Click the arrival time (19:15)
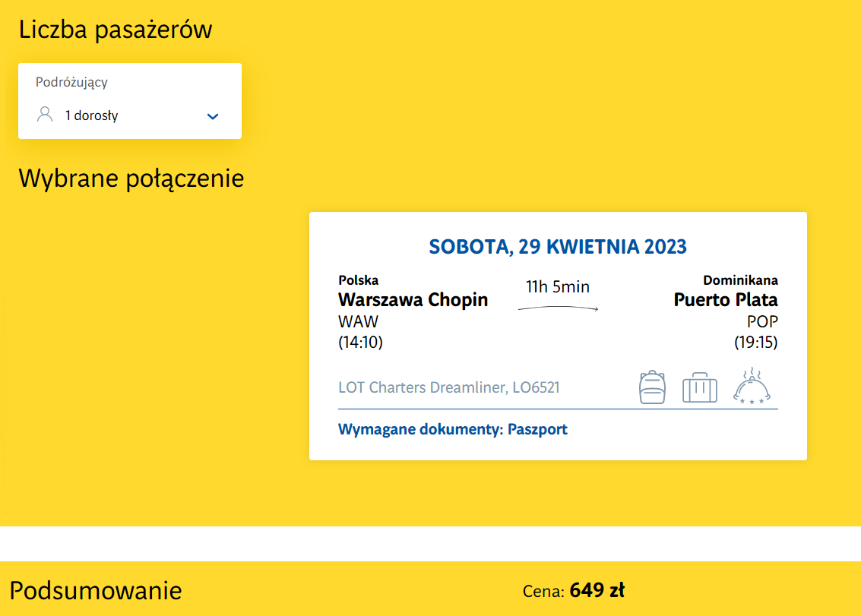The height and width of the screenshot is (616, 861). pos(755,343)
